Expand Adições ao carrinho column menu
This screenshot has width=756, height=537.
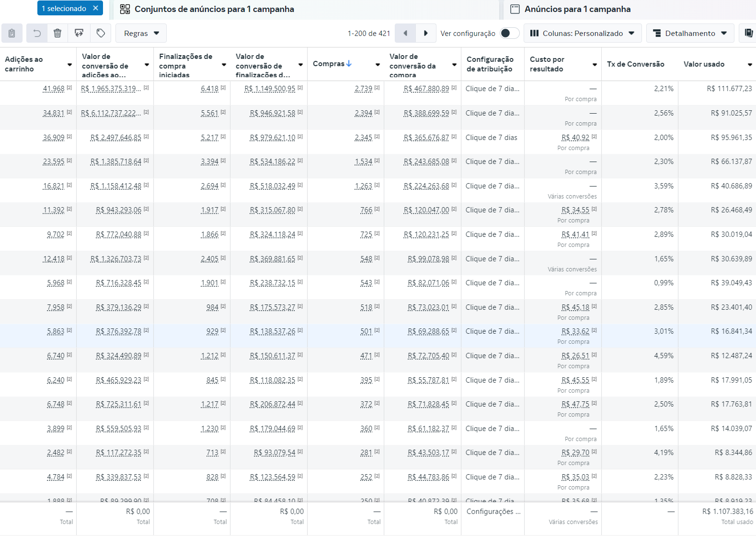69,65
